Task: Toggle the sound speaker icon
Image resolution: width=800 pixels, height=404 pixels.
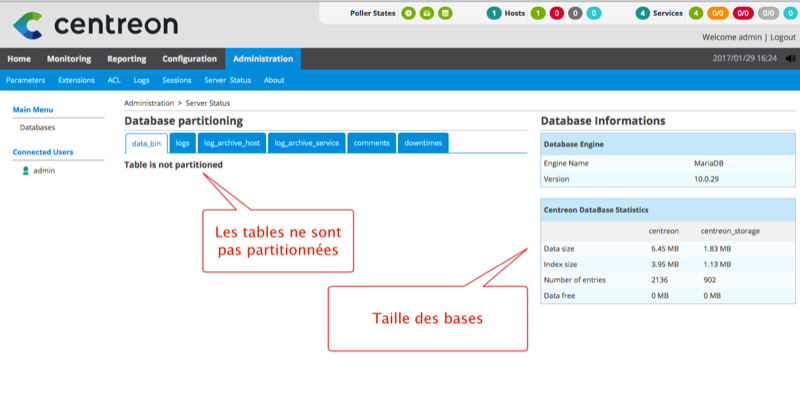Action: (790, 59)
